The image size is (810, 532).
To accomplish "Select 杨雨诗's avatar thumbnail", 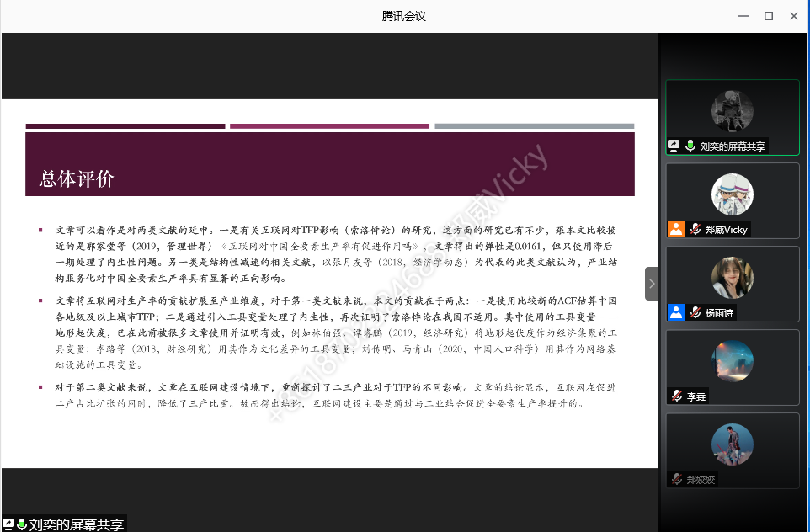I will 732,278.
